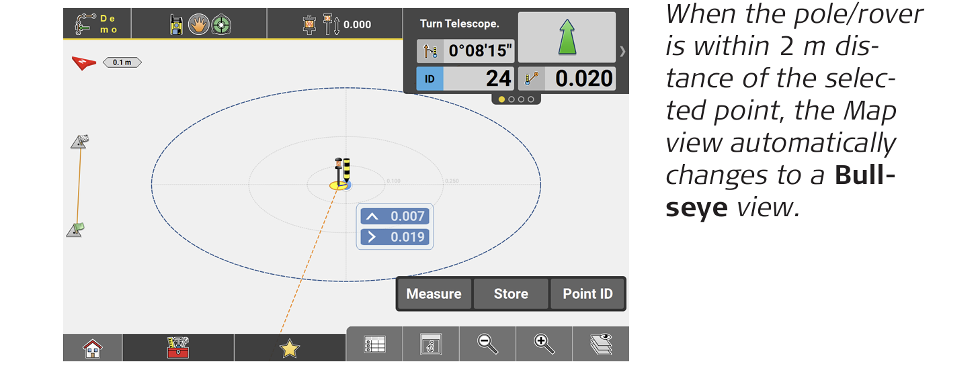Zoom out with the minus magnifier
This screenshot has height=368, width=980.
point(487,344)
